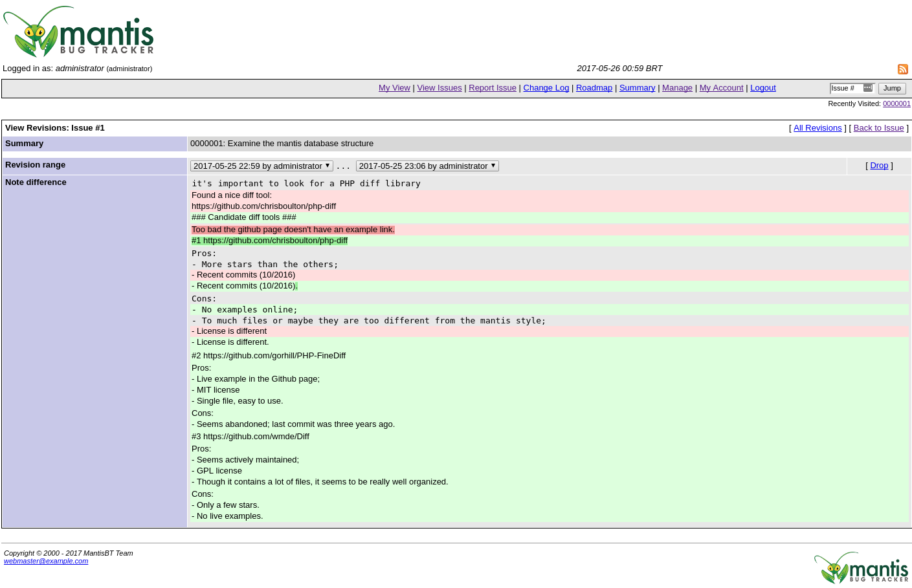
Task: Click 'Copyright © 2000 - 2017 MantisBT Team' text
Action: click(x=69, y=553)
